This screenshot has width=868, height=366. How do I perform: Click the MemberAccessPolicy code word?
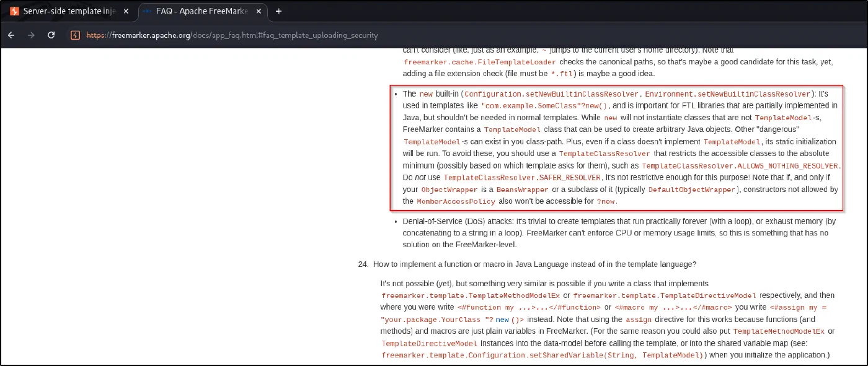(456, 201)
